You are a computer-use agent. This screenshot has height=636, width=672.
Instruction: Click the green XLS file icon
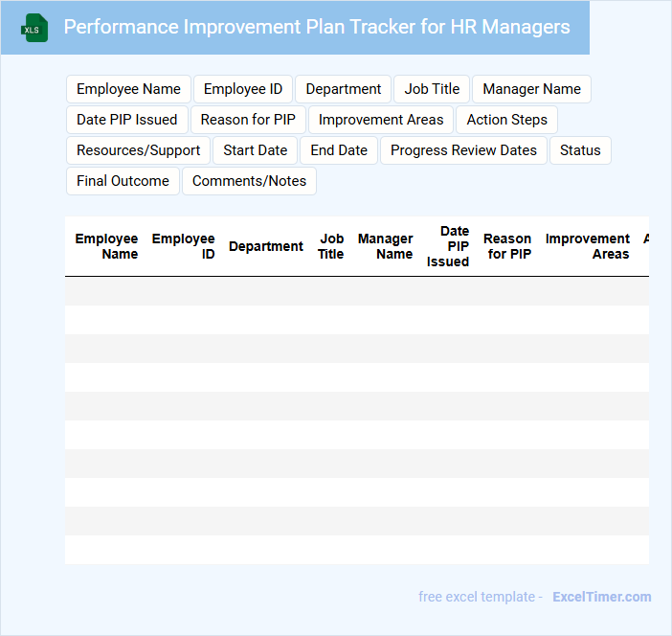(x=34, y=28)
